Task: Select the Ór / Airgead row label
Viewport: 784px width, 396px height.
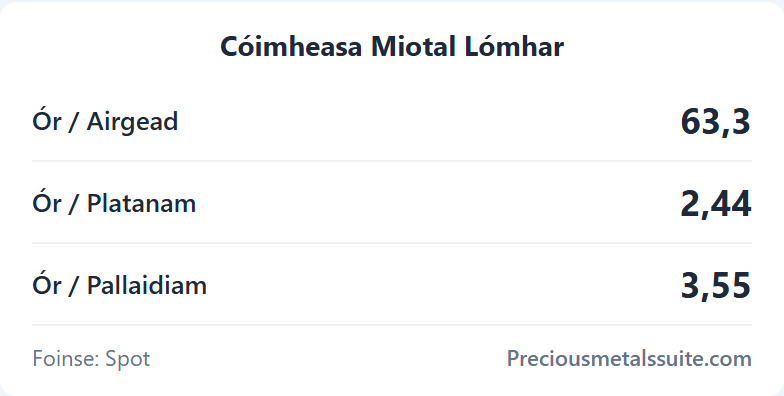Action: coord(105,122)
